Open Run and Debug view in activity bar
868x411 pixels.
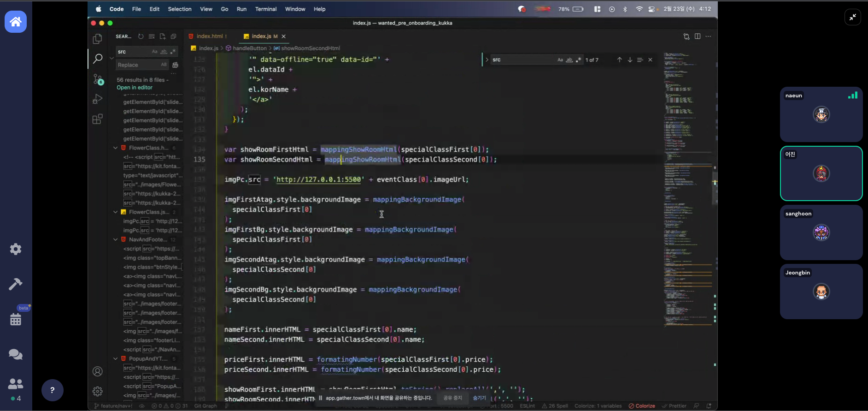pos(97,99)
